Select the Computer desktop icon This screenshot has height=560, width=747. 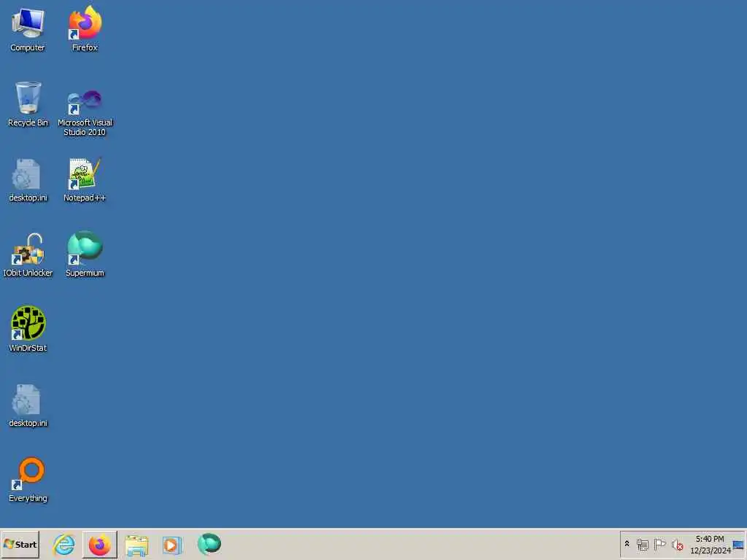[x=28, y=29]
